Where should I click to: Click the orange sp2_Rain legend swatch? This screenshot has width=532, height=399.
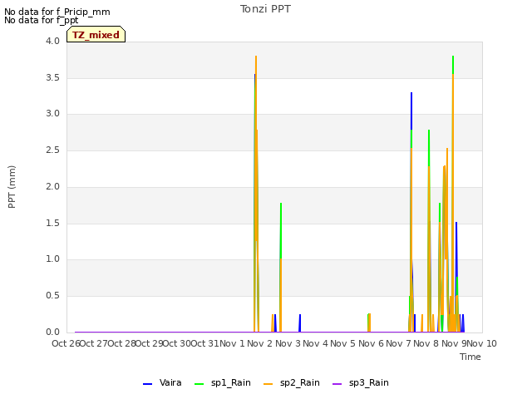pos(268,384)
